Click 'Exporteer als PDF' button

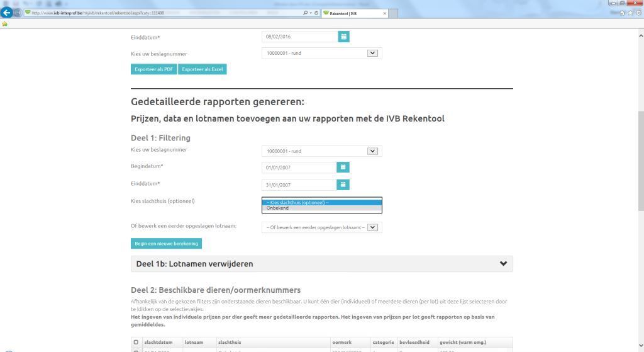(154, 69)
